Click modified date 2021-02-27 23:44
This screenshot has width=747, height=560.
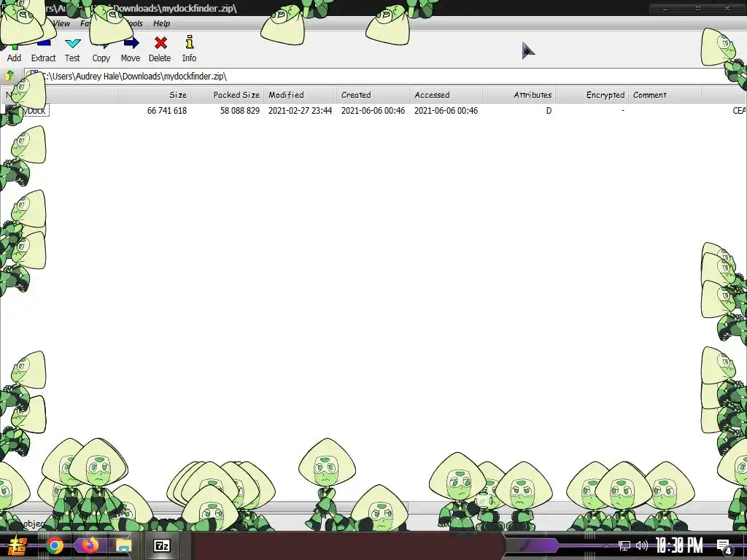pyautogui.click(x=300, y=111)
